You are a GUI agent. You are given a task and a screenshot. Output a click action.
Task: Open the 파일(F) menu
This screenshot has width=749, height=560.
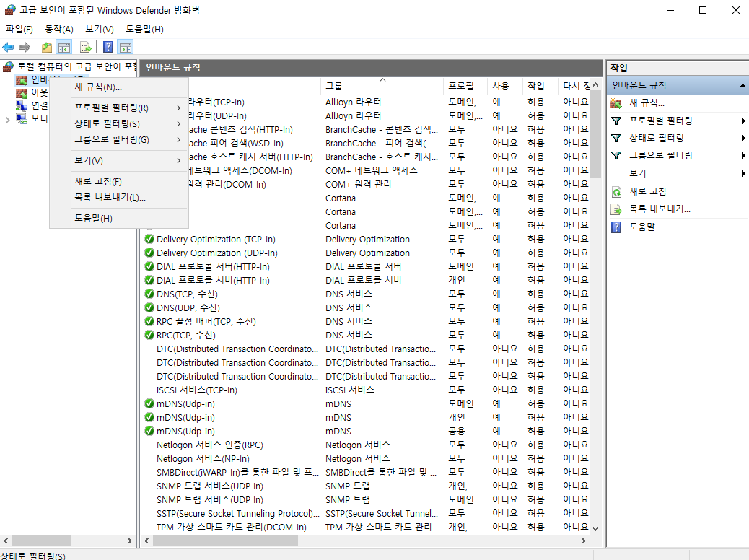(x=19, y=29)
